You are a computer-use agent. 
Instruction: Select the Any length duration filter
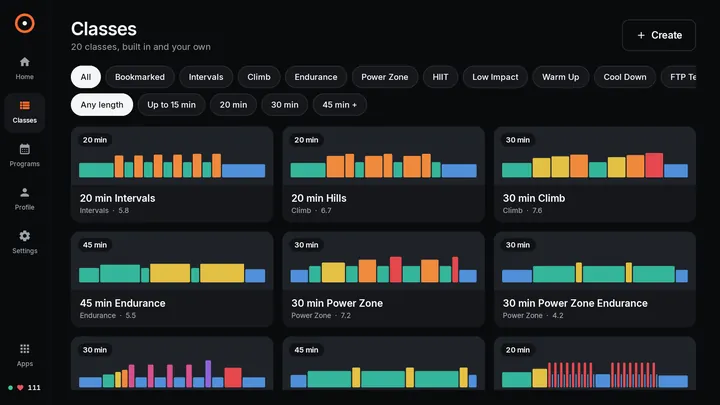tap(102, 105)
